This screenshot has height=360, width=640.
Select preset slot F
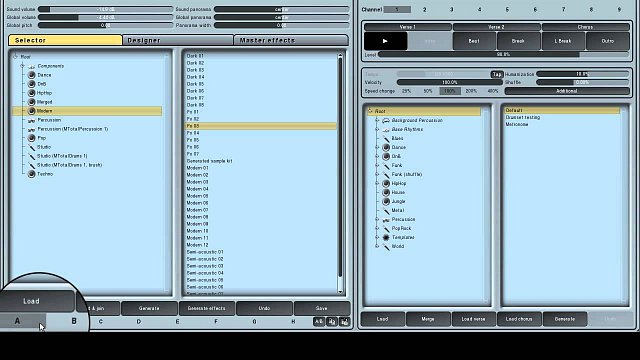216,322
